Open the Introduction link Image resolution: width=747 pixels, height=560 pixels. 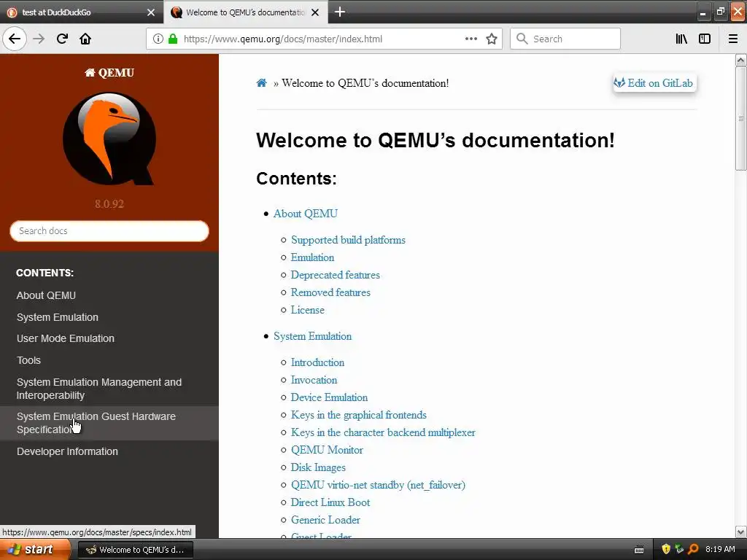coord(318,362)
